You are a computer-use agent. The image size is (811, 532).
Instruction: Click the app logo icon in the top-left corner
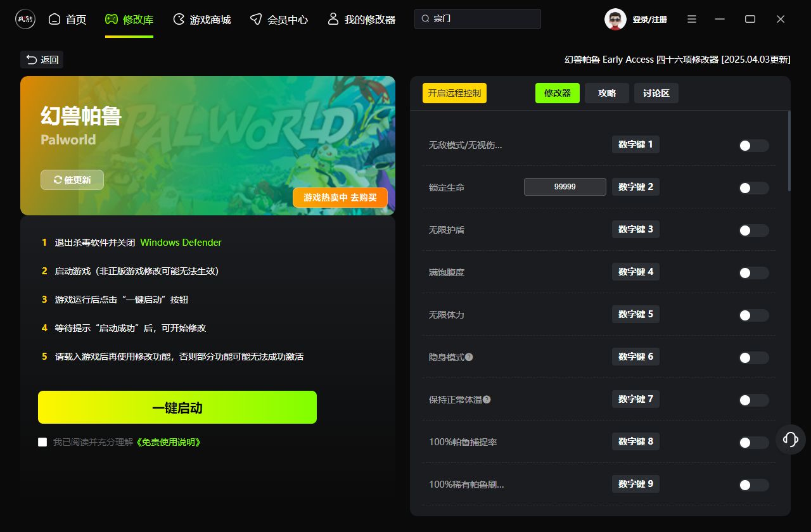[x=25, y=19]
